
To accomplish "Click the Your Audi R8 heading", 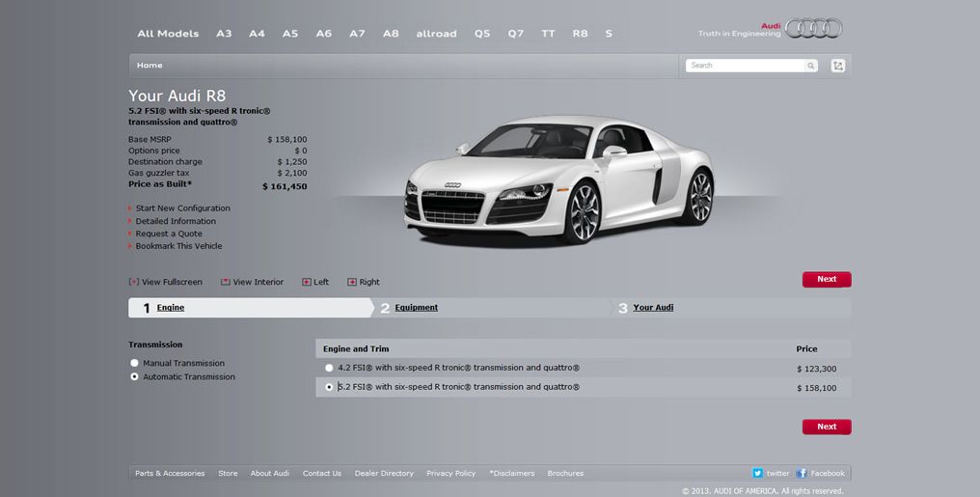I will pyautogui.click(x=177, y=96).
